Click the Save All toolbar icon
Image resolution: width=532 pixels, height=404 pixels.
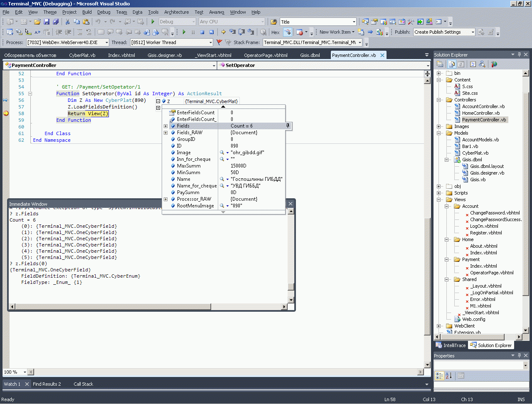coord(56,22)
